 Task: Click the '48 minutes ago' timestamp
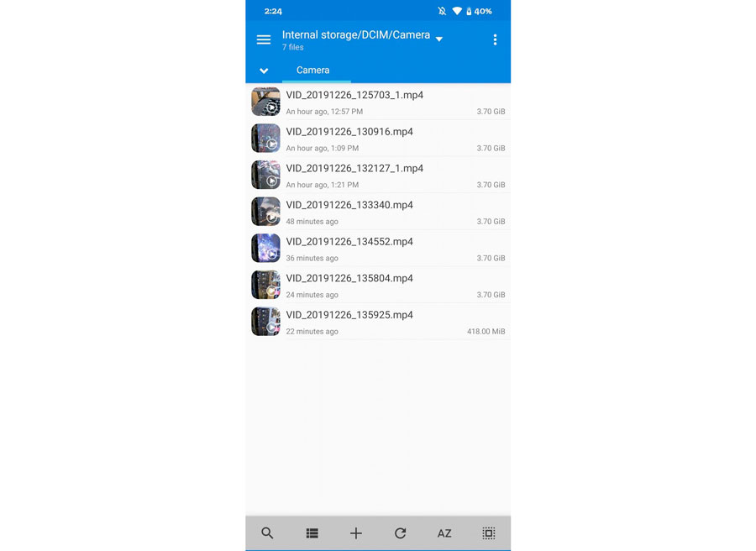tap(312, 221)
